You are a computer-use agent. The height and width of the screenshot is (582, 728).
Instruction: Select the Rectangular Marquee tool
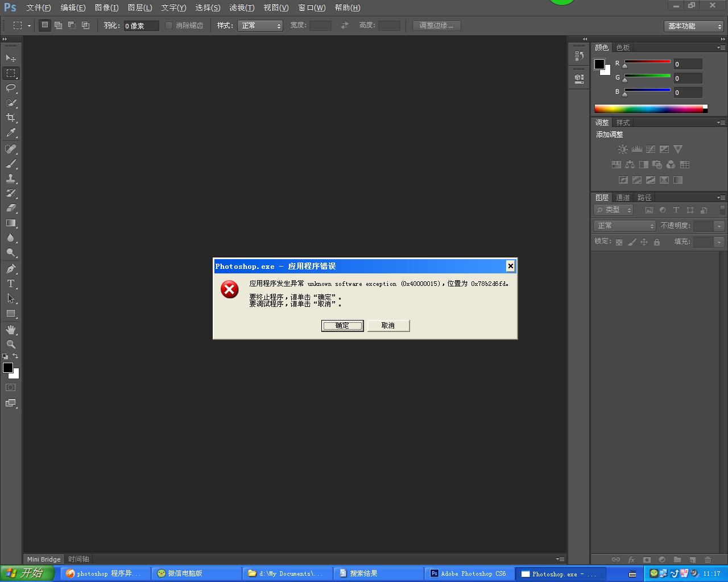tap(11, 73)
